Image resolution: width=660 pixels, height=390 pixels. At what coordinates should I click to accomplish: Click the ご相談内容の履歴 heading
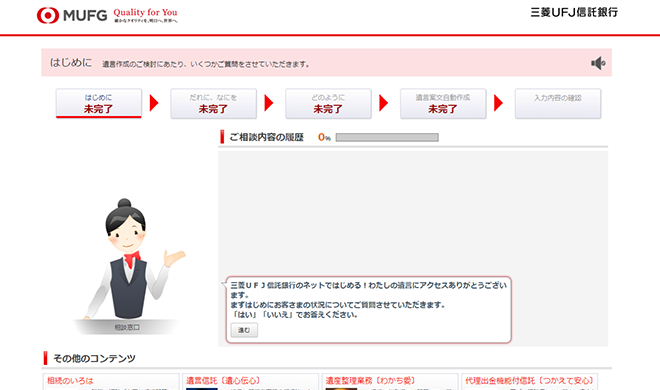click(x=266, y=138)
